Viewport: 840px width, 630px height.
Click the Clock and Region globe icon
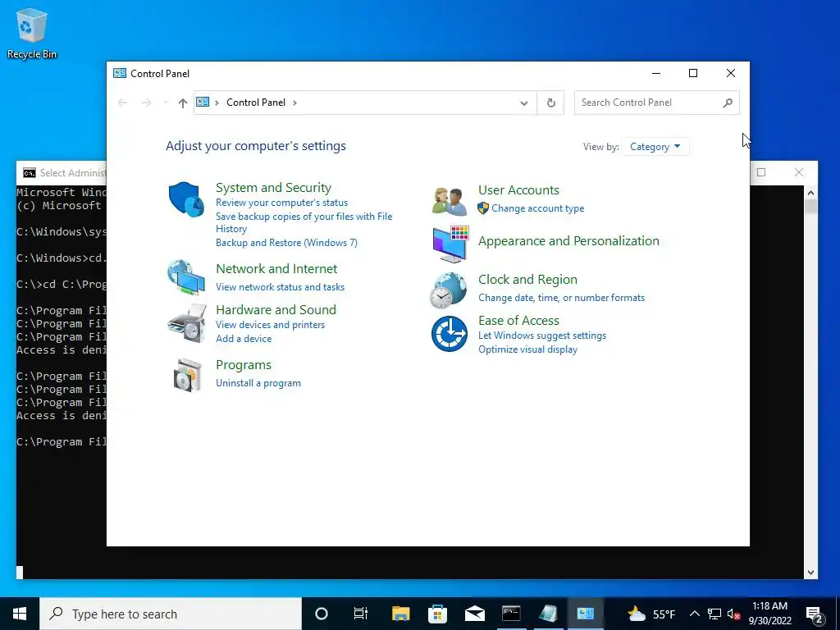[449, 290]
